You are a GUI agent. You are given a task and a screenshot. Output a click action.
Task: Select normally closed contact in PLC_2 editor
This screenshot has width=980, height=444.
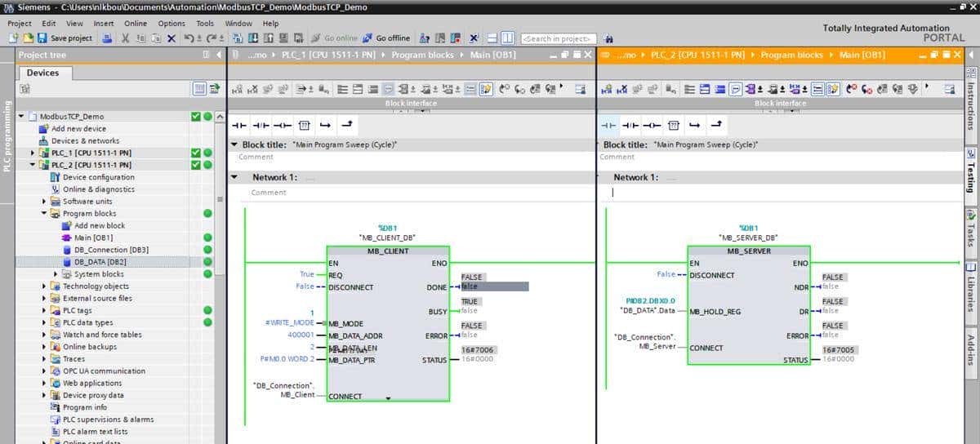pos(630,125)
